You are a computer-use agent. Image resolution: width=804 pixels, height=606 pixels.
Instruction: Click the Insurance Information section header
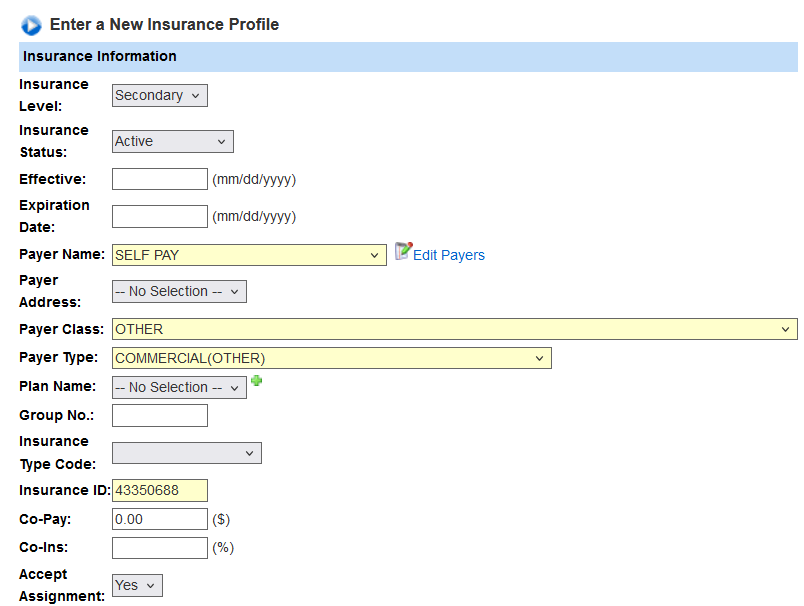[x=407, y=57]
